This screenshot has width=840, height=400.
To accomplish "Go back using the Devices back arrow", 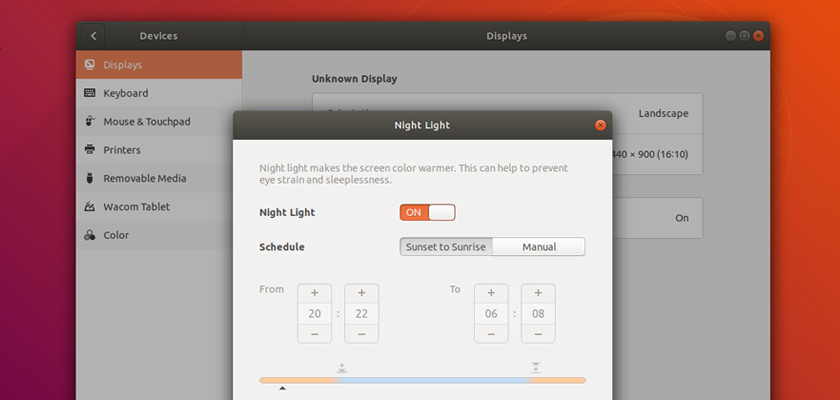I will pos(93,36).
